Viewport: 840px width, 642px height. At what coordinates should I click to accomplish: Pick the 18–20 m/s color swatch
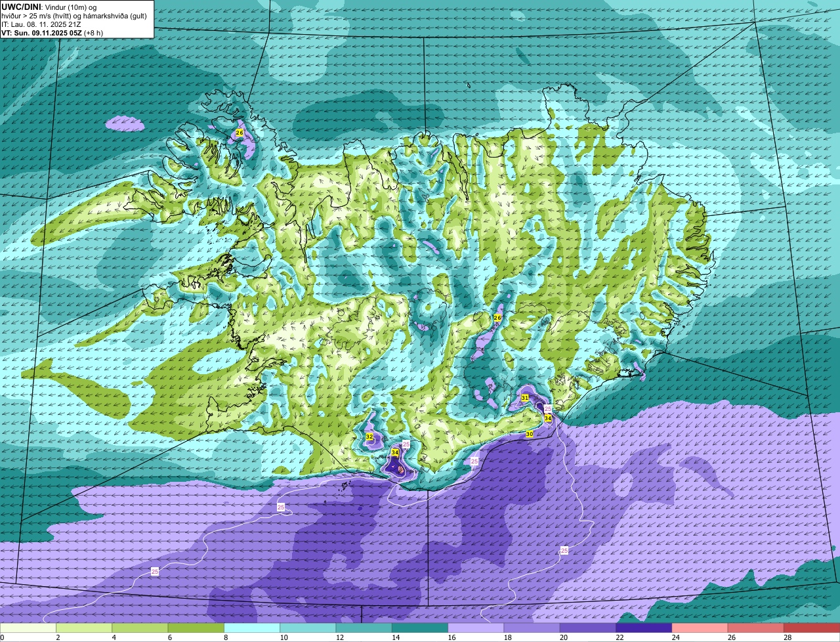(532, 628)
